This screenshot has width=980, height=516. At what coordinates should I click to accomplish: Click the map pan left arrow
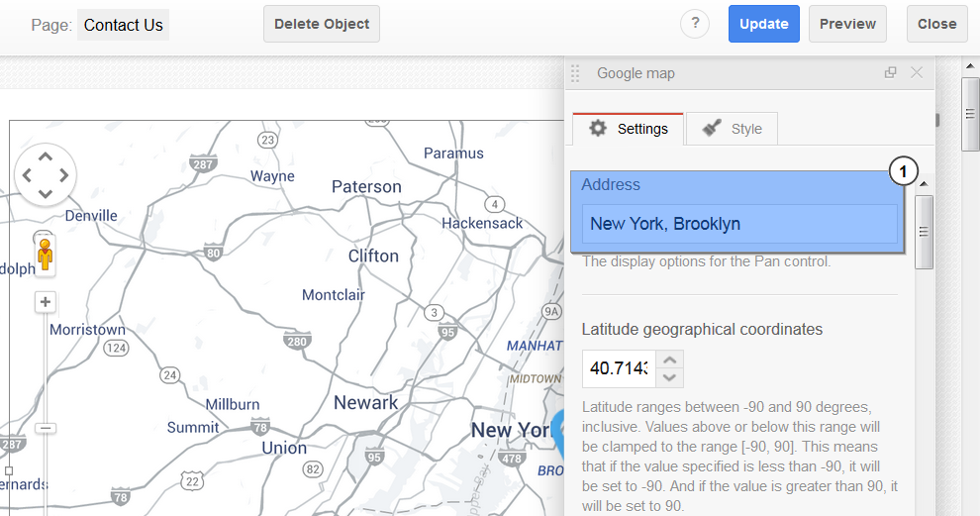(27, 175)
